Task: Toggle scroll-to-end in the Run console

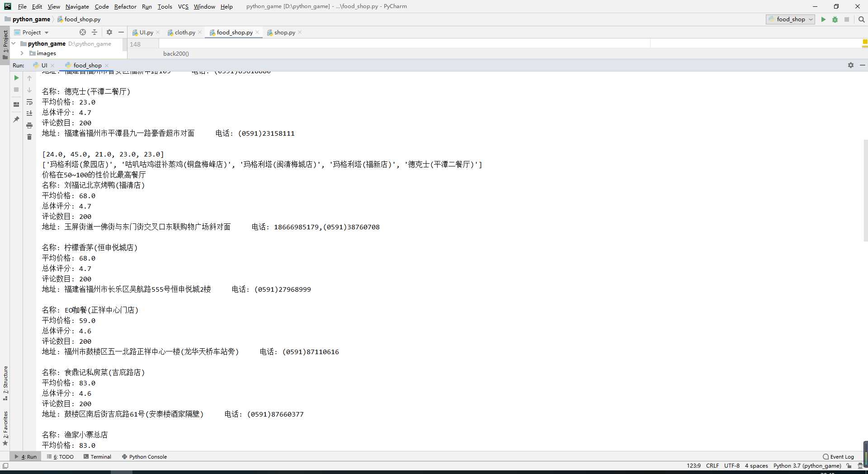Action: click(x=29, y=114)
